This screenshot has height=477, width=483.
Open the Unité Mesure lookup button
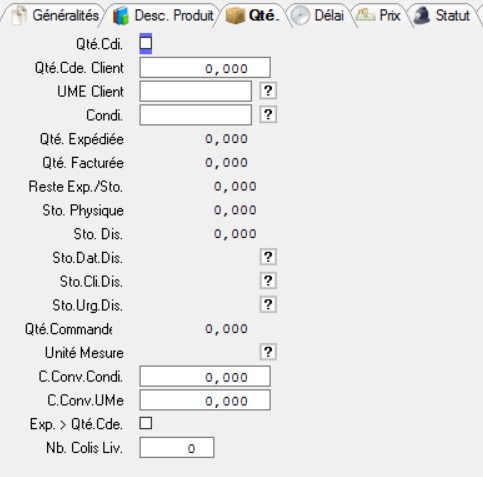pos(268,352)
